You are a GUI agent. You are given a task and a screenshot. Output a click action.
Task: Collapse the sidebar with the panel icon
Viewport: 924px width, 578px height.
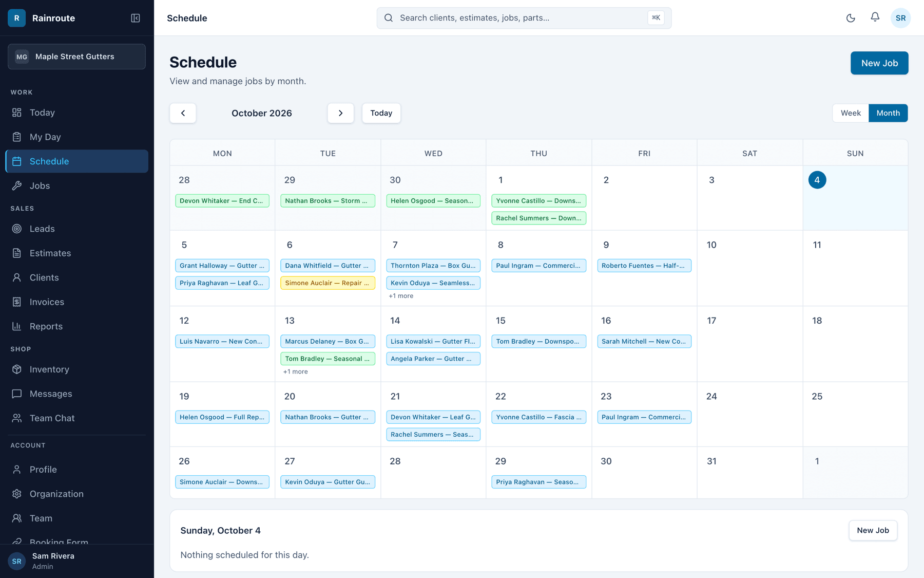pyautogui.click(x=136, y=18)
